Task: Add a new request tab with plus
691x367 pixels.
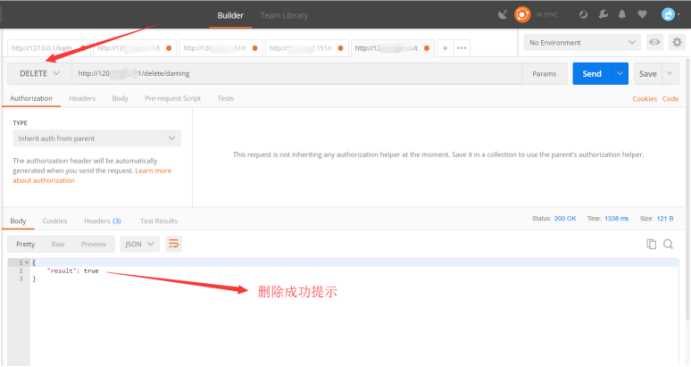Action: [x=445, y=48]
